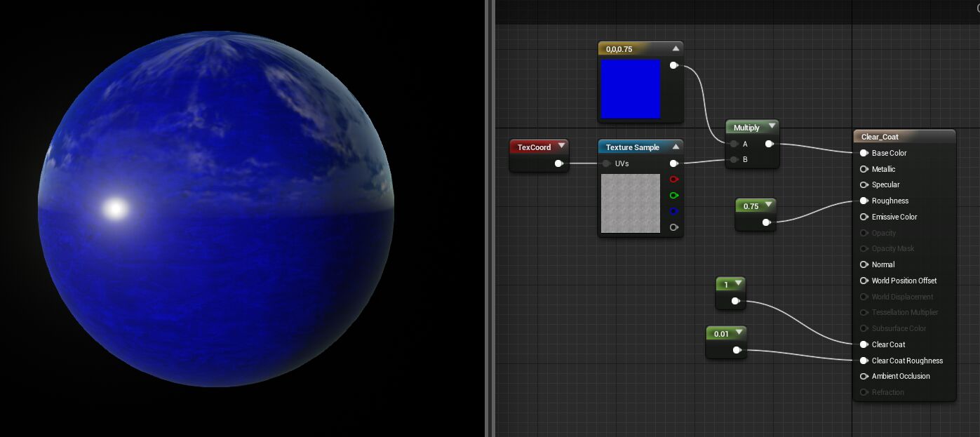The height and width of the screenshot is (437, 980).
Task: Select the 0.75 roughness constant node title
Action: tap(751, 206)
